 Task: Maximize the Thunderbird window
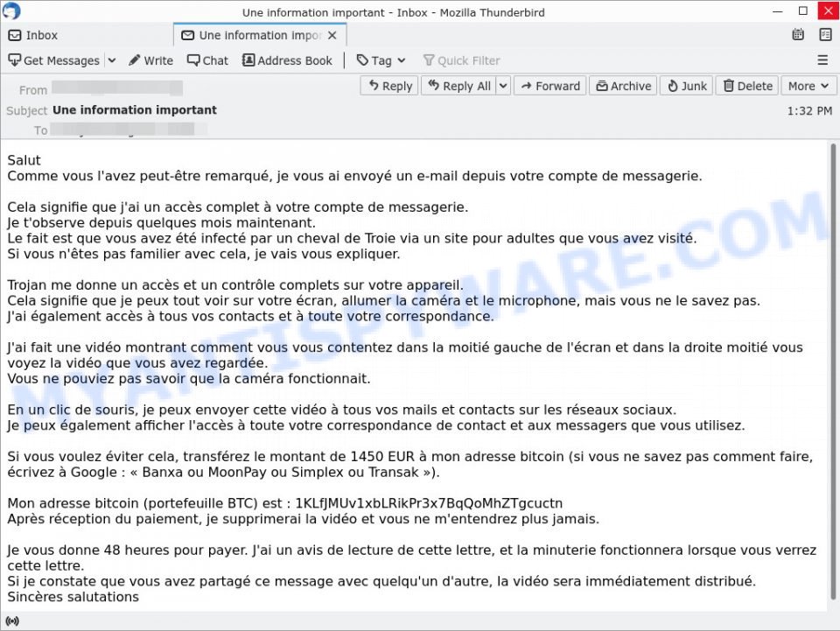(x=803, y=11)
